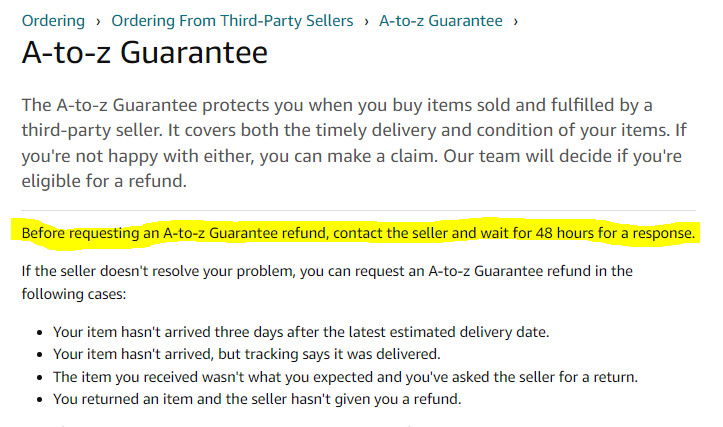
Task: Click the horizontal divider below intro paragraph
Action: click(358, 210)
